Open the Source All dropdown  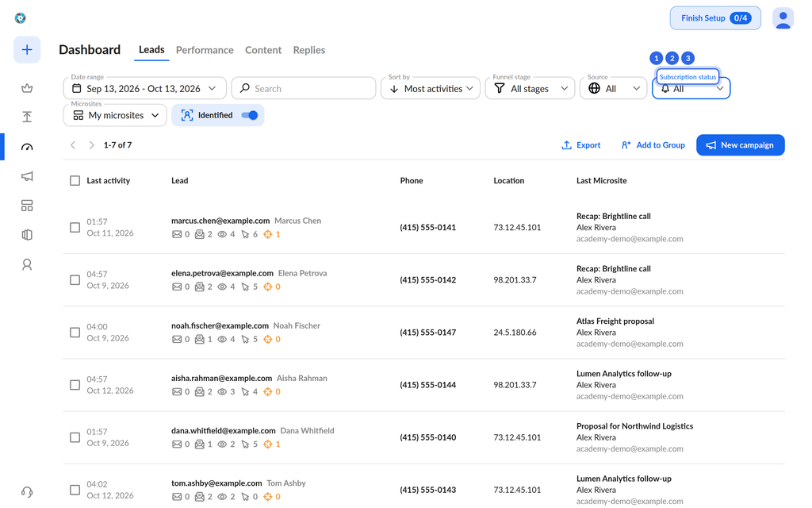[613, 88]
